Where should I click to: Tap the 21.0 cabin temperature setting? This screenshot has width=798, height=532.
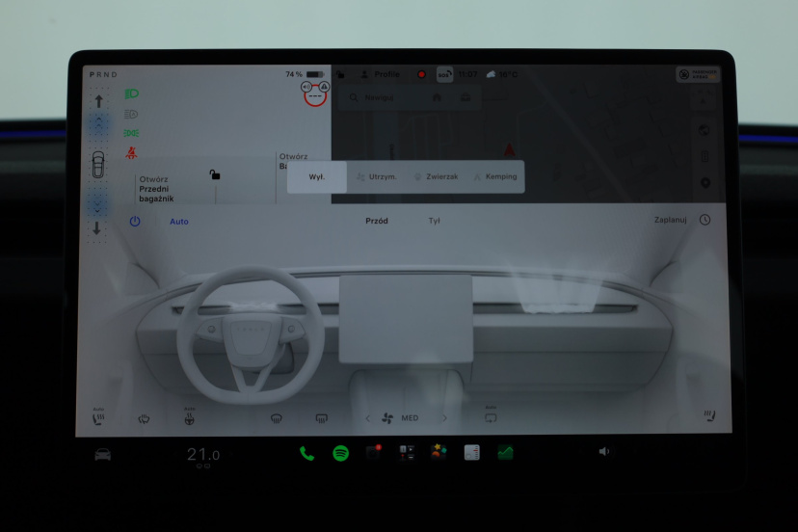(203, 454)
